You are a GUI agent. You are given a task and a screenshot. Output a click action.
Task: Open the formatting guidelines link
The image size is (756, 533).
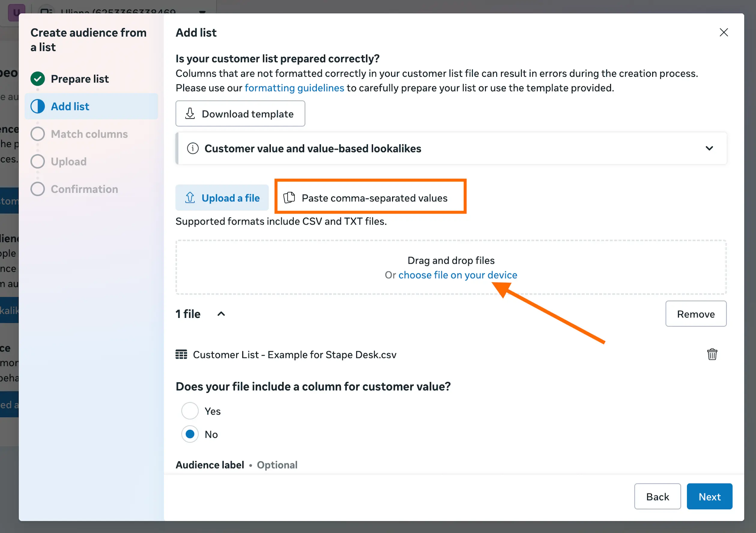click(294, 88)
